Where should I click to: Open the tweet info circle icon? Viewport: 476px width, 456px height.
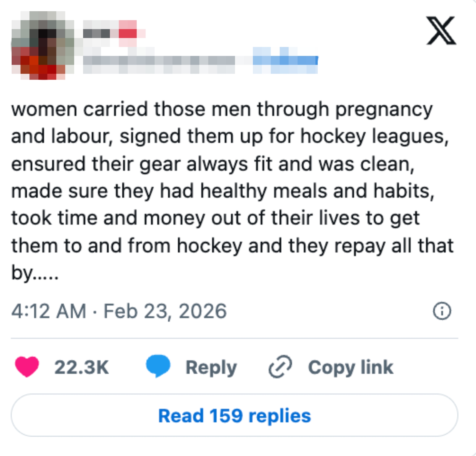442,311
